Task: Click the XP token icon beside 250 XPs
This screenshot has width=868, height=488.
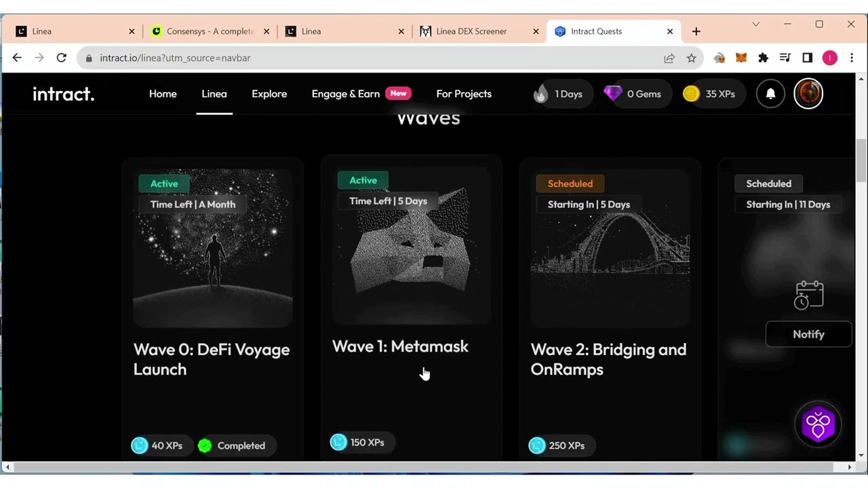Action: click(537, 445)
